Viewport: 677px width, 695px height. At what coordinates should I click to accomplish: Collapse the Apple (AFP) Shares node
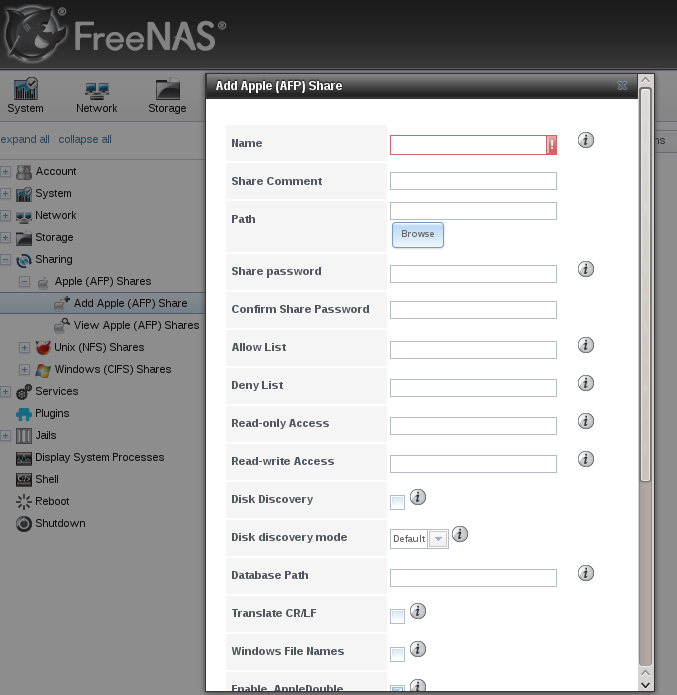coord(24,281)
